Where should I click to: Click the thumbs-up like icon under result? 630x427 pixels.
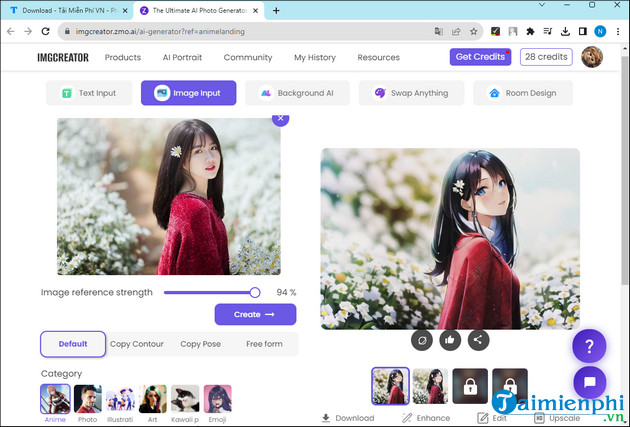pyautogui.click(x=450, y=340)
